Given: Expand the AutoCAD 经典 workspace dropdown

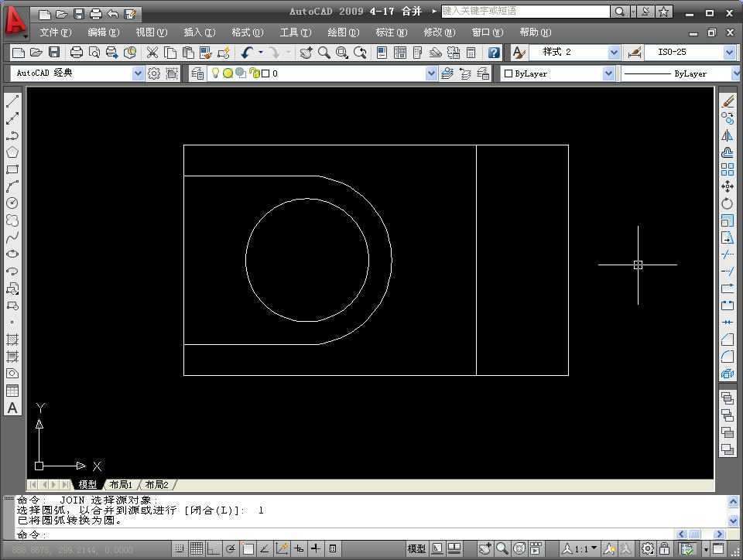Looking at the screenshot, I should pyautogui.click(x=138, y=73).
